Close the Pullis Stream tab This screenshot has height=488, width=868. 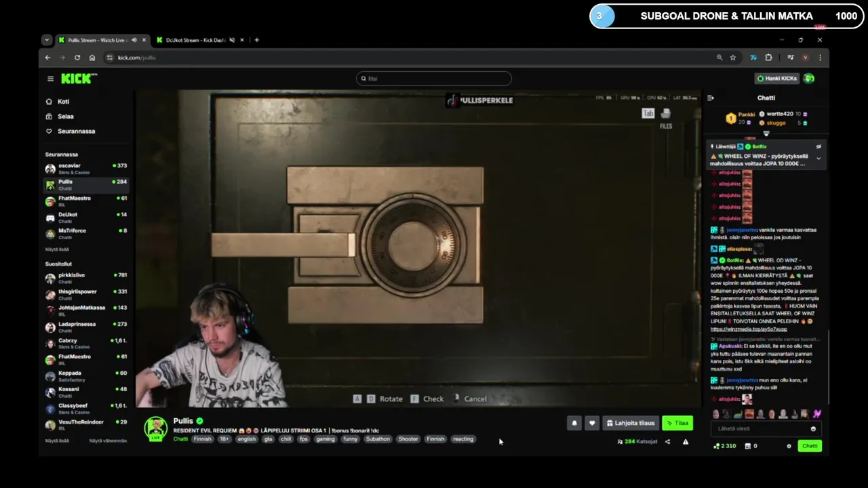[x=143, y=40]
